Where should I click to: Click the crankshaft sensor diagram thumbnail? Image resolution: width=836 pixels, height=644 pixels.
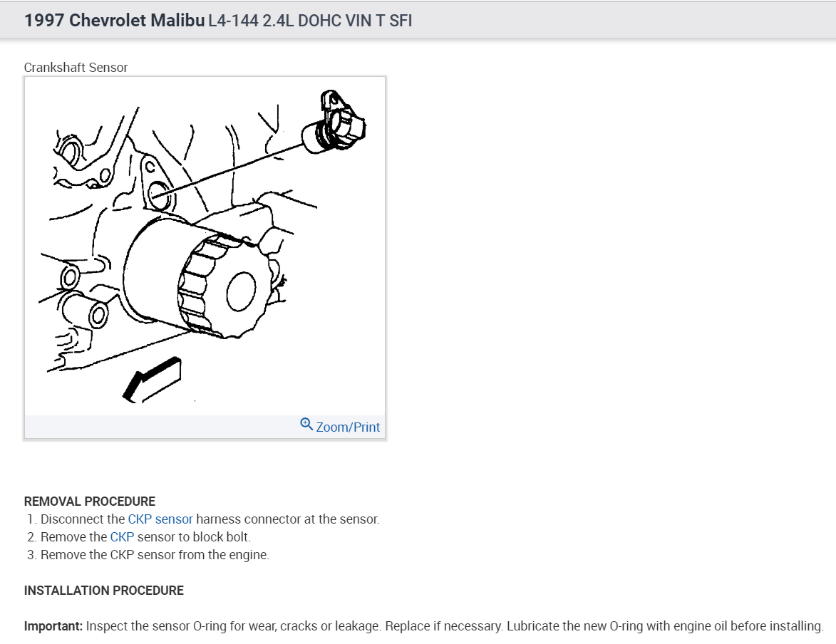coord(205,246)
